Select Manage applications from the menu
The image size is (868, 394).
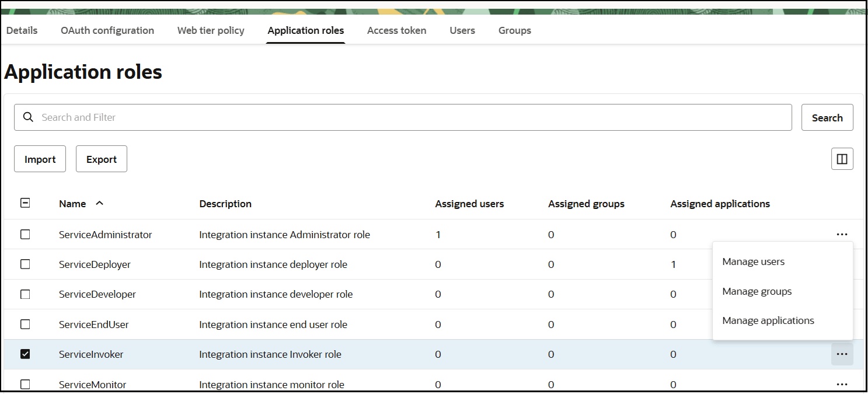tap(768, 320)
